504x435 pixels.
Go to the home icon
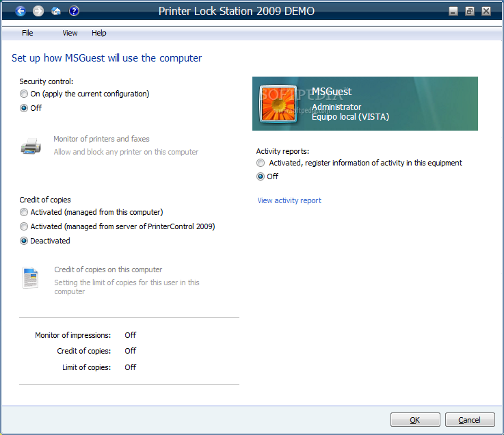(56, 11)
